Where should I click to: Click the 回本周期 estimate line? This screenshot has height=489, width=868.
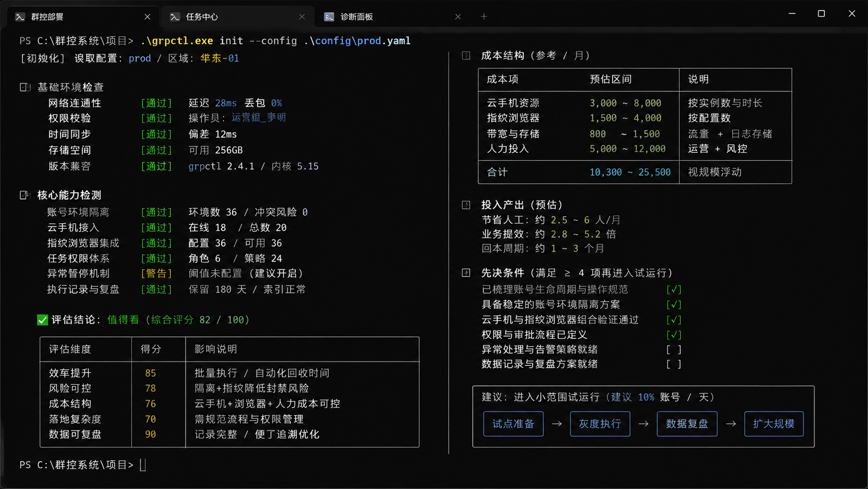tap(543, 248)
